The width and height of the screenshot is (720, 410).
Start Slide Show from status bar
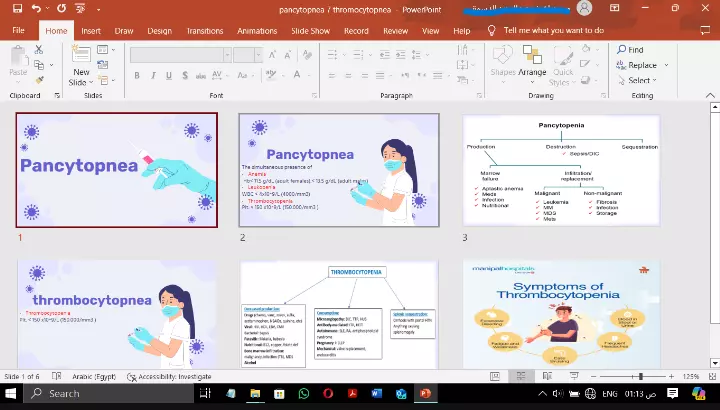(x=574, y=376)
